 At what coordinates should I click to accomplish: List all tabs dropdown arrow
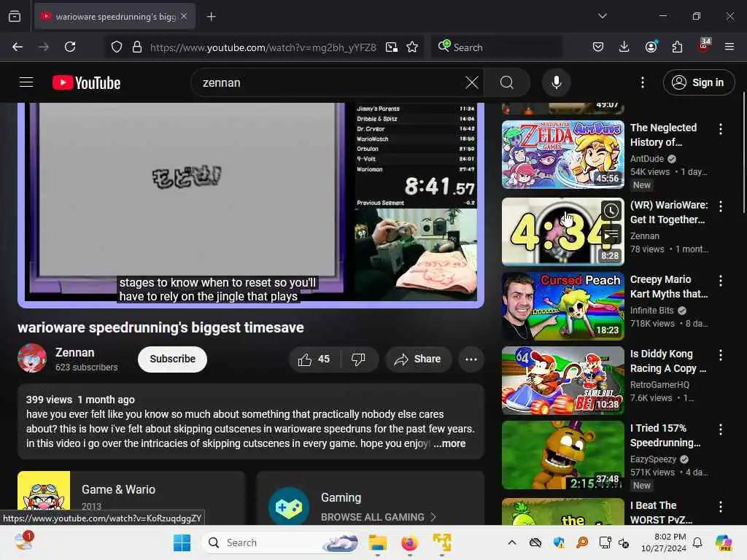coord(602,16)
